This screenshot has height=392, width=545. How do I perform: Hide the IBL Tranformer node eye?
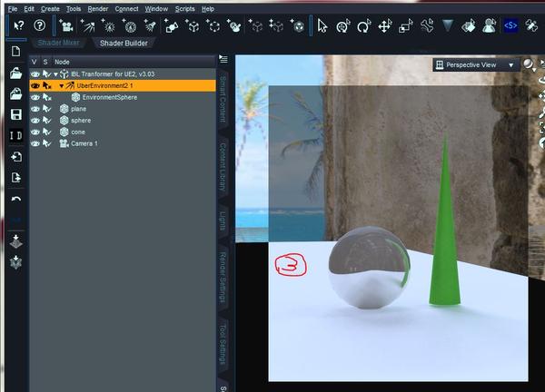click(35, 74)
